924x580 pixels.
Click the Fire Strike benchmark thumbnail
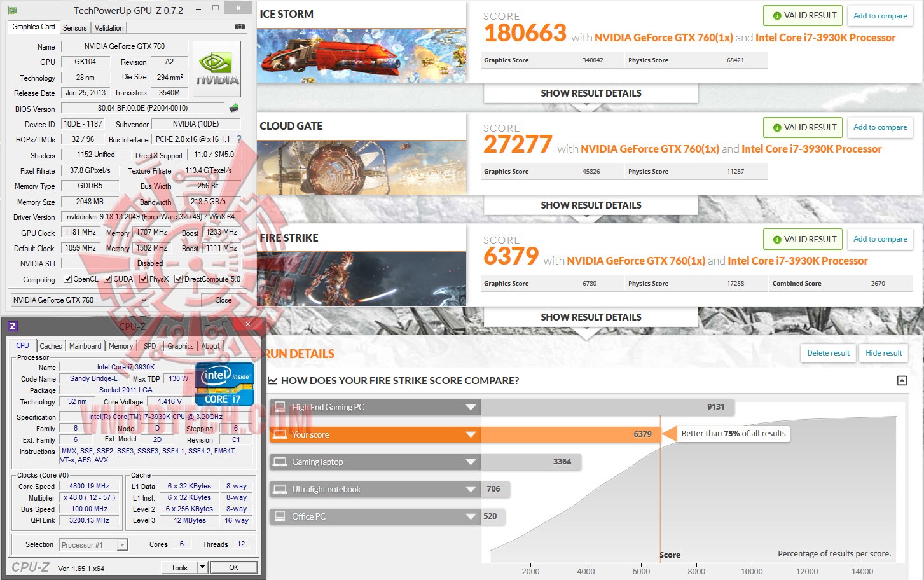coord(361,279)
